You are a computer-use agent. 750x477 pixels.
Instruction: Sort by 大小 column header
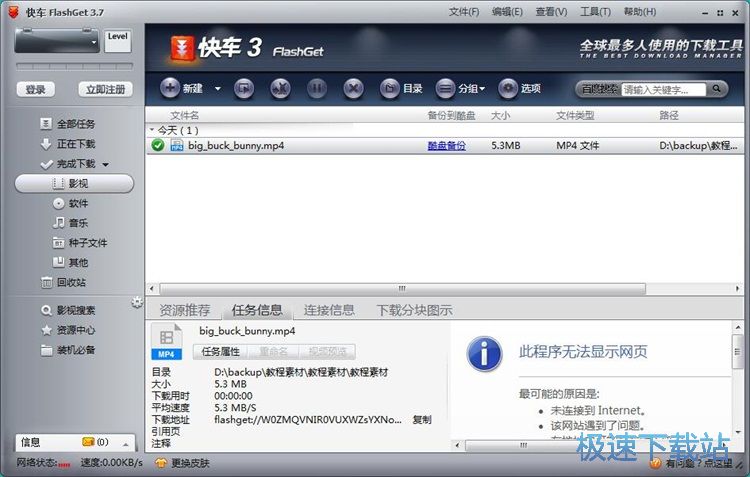(500, 115)
